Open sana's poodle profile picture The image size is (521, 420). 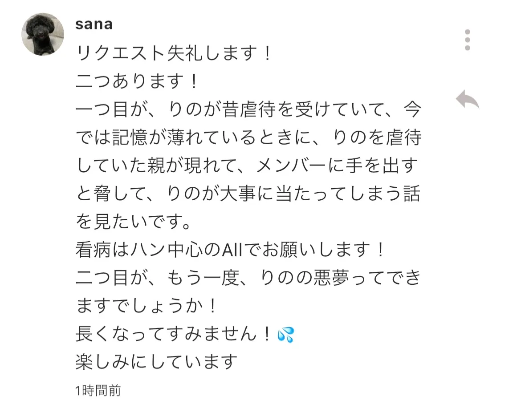pyautogui.click(x=43, y=34)
